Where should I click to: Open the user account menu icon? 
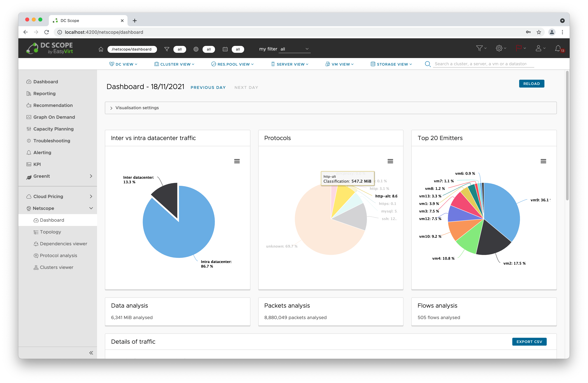point(540,48)
